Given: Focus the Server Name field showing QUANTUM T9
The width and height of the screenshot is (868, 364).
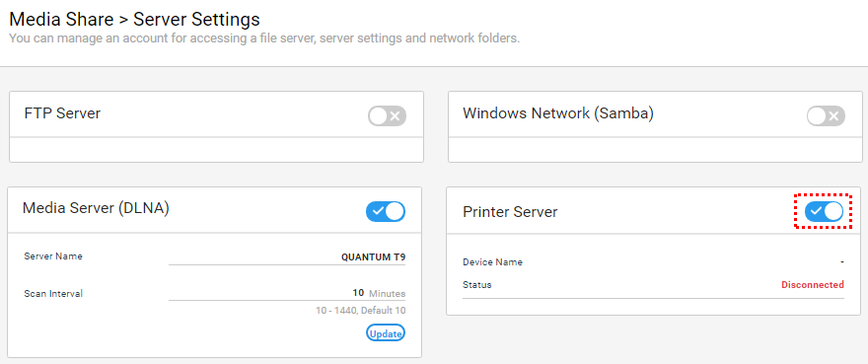Looking at the screenshot, I should [x=287, y=257].
